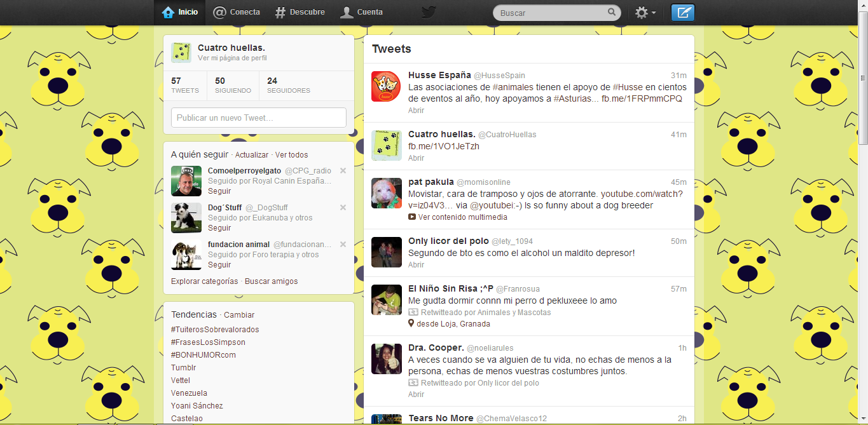The image size is (868, 425).
Task: Click Ver todos suggestions link
Action: 291,155
